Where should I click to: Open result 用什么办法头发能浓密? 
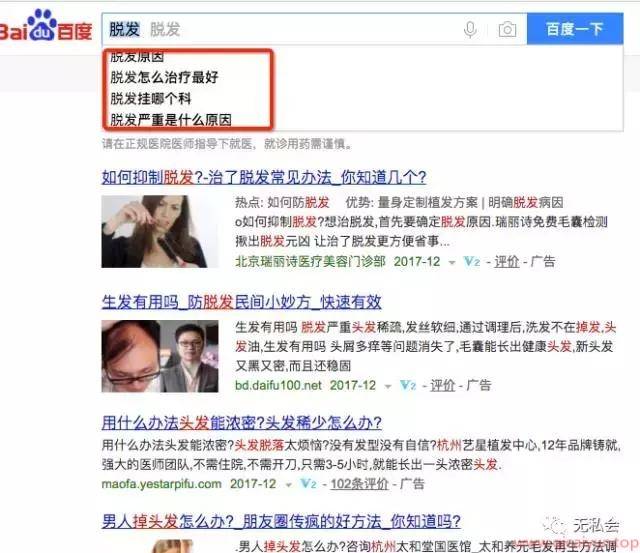click(x=242, y=423)
